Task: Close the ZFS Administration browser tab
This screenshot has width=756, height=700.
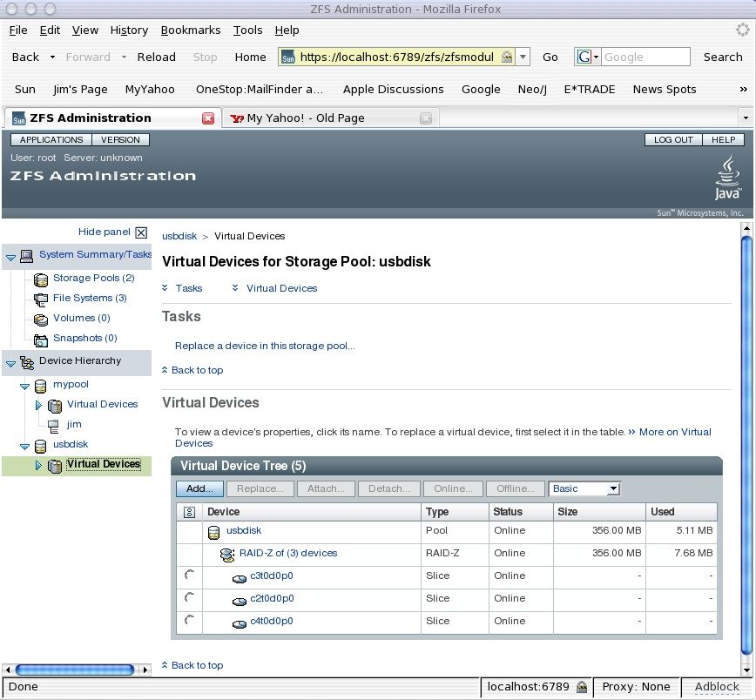Action: [208, 118]
